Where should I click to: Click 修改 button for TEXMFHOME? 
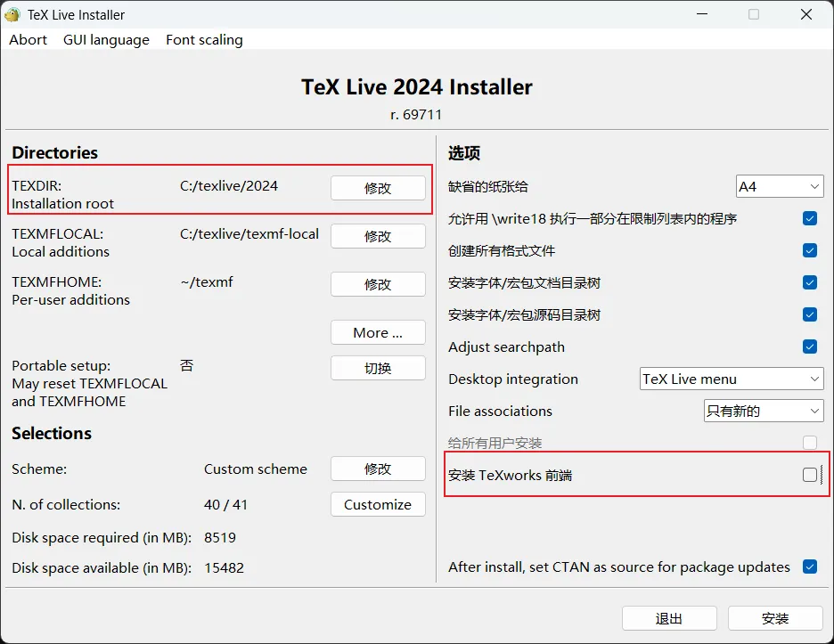[x=378, y=284]
